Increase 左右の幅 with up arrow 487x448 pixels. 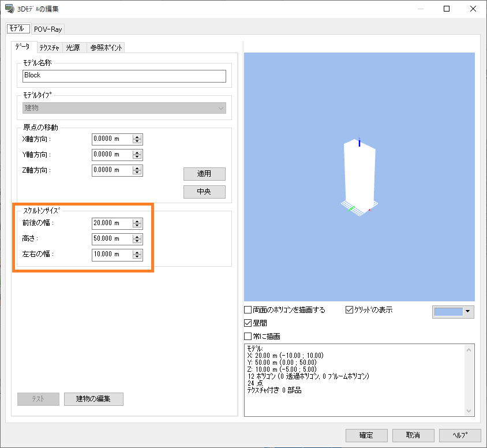pos(137,252)
